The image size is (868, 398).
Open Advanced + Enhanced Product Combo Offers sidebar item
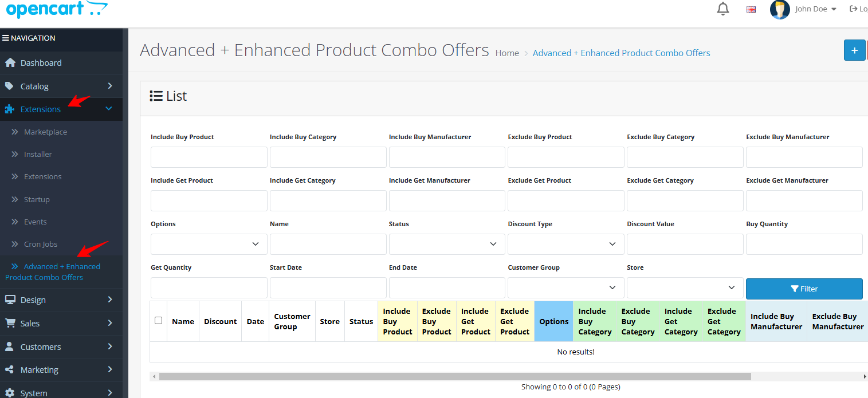61,271
